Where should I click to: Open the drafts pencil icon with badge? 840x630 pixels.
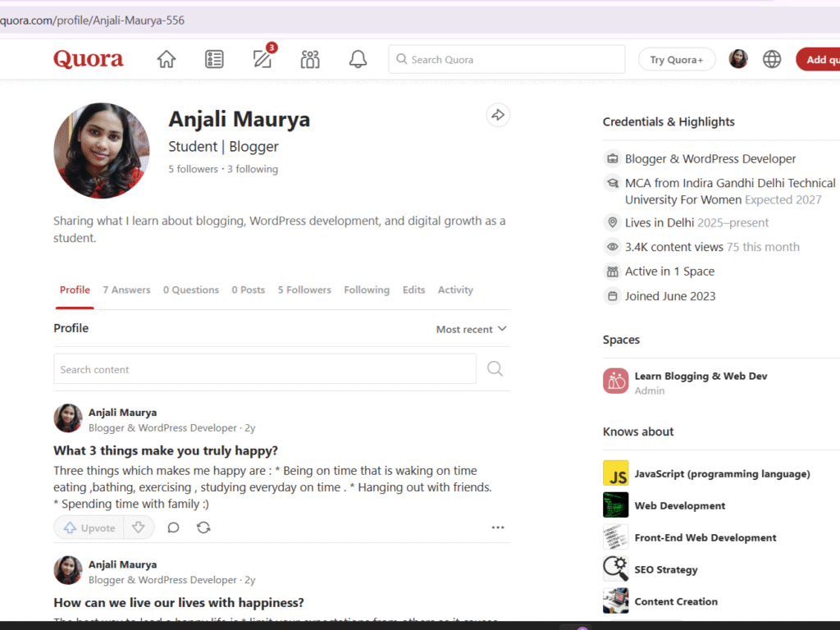tap(262, 59)
